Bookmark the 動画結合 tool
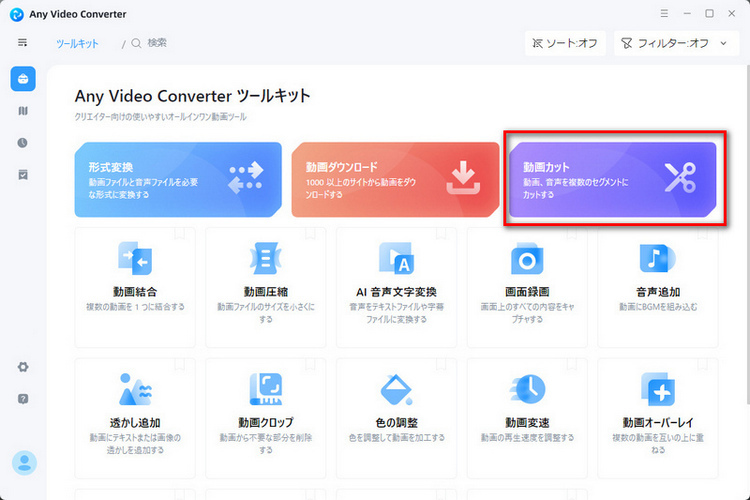Image resolution: width=750 pixels, height=500 pixels. 179,233
